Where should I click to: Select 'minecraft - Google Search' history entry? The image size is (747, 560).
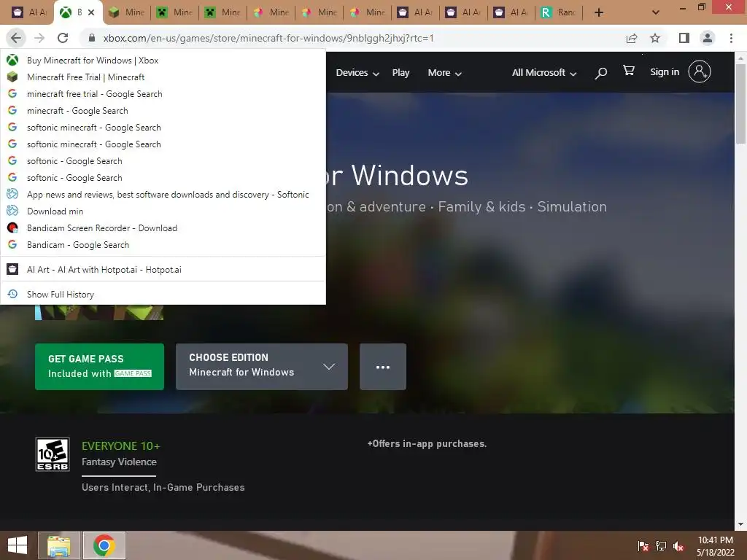163,111
